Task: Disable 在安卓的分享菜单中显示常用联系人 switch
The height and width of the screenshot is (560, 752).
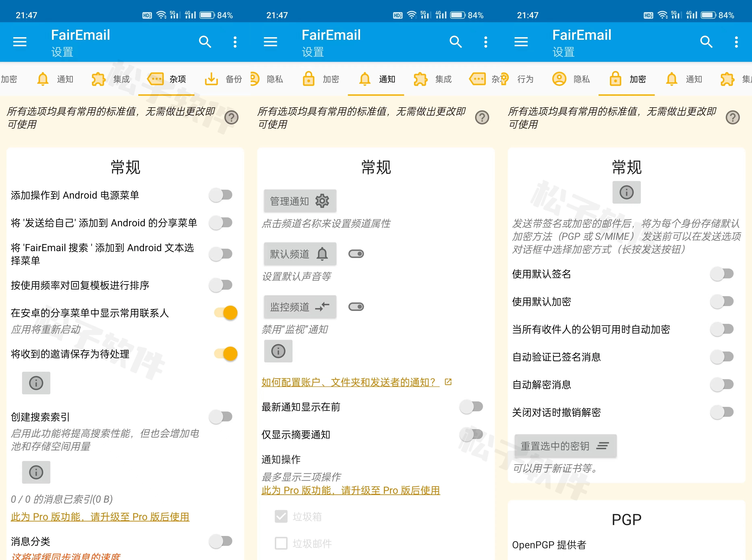Action: tap(226, 313)
